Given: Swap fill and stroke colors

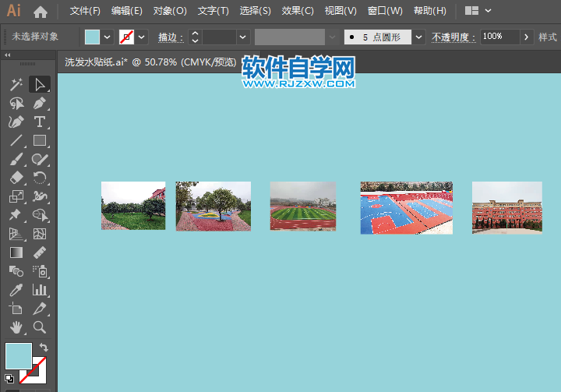Looking at the screenshot, I should coord(44,347).
